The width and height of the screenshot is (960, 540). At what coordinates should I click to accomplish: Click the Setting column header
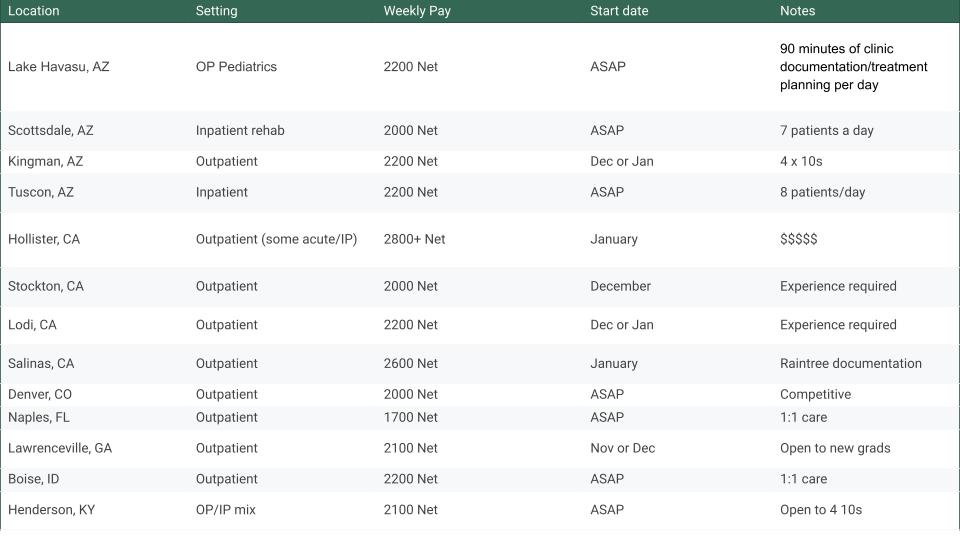tap(217, 11)
